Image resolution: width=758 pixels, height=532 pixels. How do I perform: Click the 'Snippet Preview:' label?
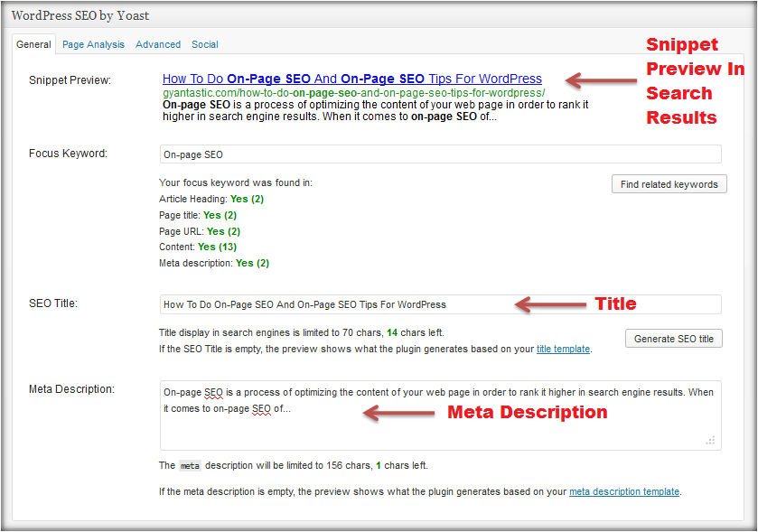tap(70, 80)
